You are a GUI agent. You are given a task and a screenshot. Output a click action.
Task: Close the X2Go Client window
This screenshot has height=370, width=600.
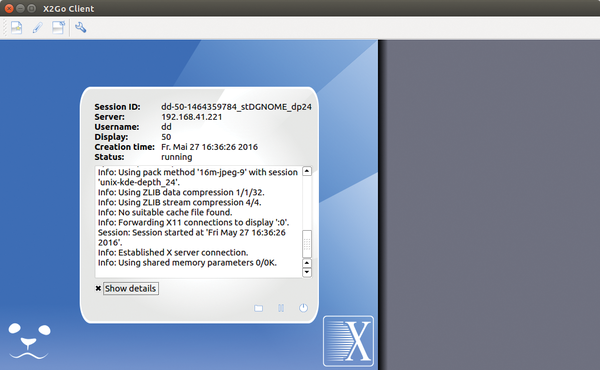[9, 8]
